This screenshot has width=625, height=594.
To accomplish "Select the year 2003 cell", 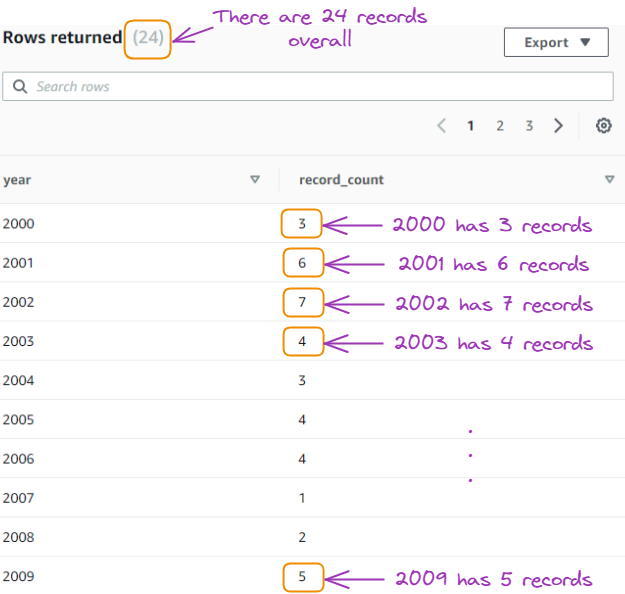I will pyautogui.click(x=19, y=341).
